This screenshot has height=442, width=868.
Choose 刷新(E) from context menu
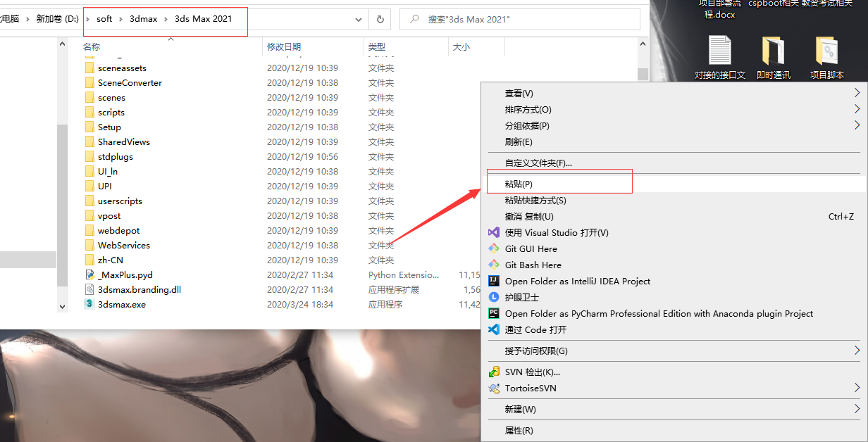pyautogui.click(x=674, y=141)
